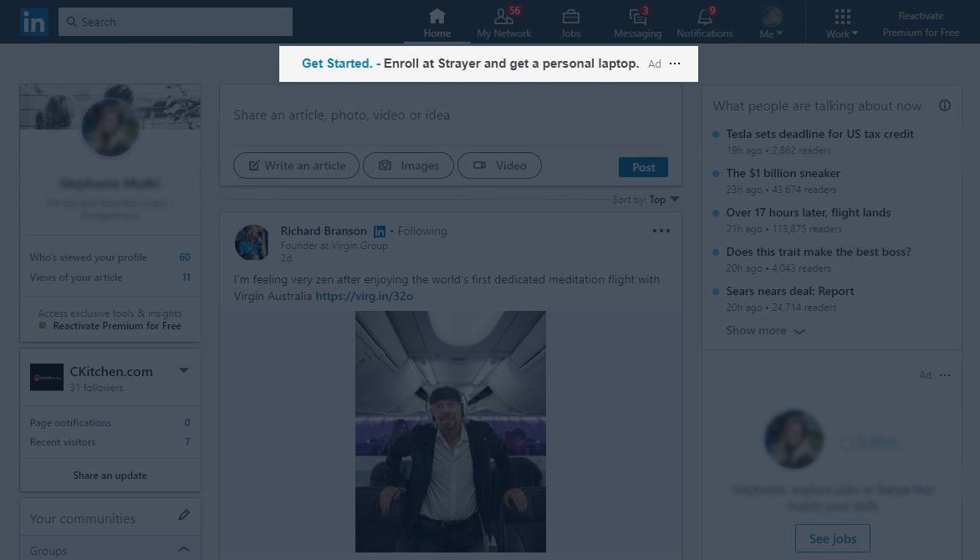Open Over 17 hours later, flight lands
This screenshot has height=560, width=980.
coord(808,212)
